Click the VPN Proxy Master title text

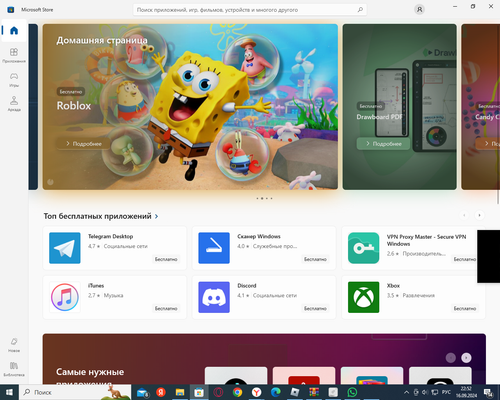pyautogui.click(x=426, y=240)
